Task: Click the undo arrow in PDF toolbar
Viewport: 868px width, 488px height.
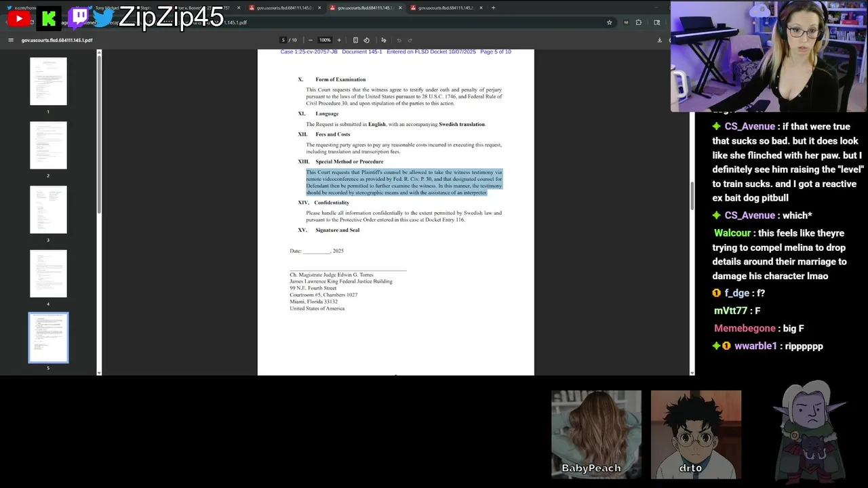Action: click(399, 40)
